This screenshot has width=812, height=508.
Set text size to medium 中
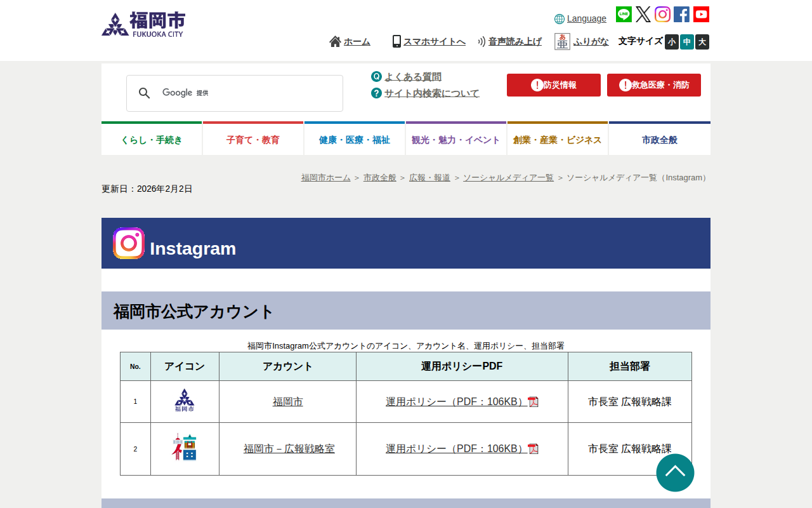(x=687, y=42)
